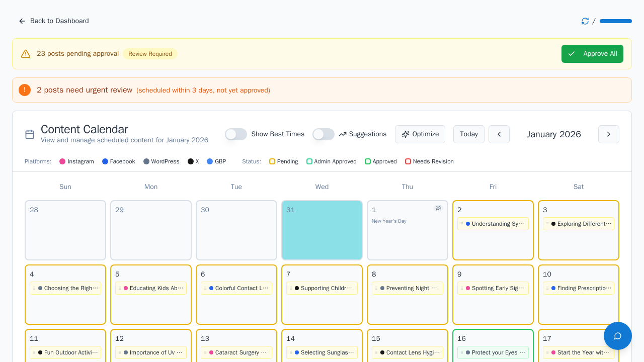Image resolution: width=644 pixels, height=362 pixels.
Task: Click the refresh sync icon near the breadcrumb
Action: point(585,21)
